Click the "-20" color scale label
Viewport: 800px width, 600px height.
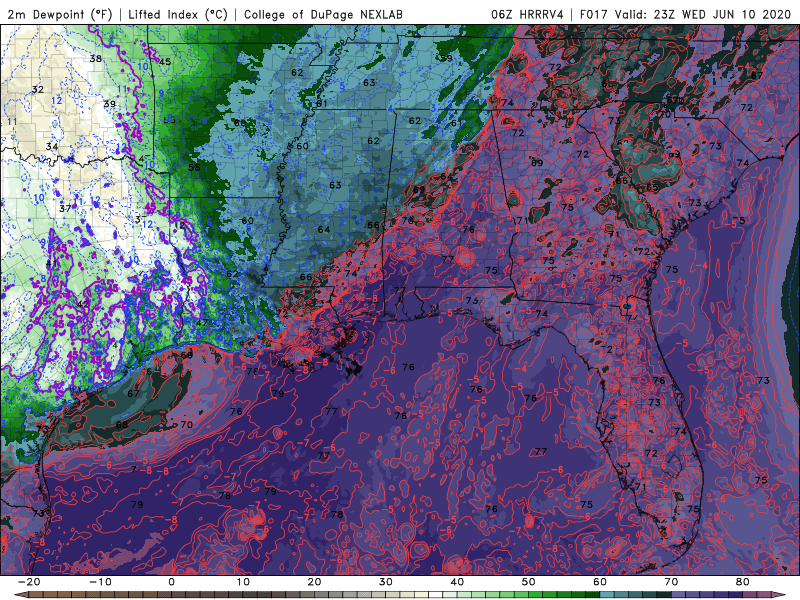click(x=28, y=582)
